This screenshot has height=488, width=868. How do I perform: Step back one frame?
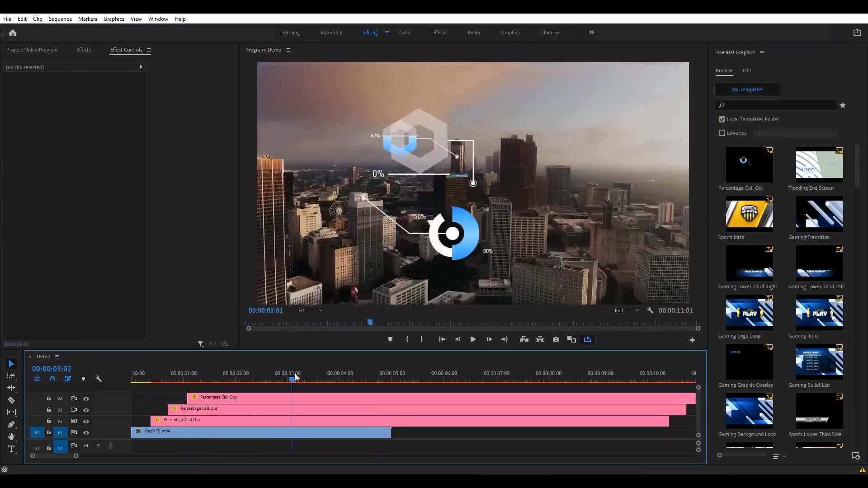click(458, 339)
